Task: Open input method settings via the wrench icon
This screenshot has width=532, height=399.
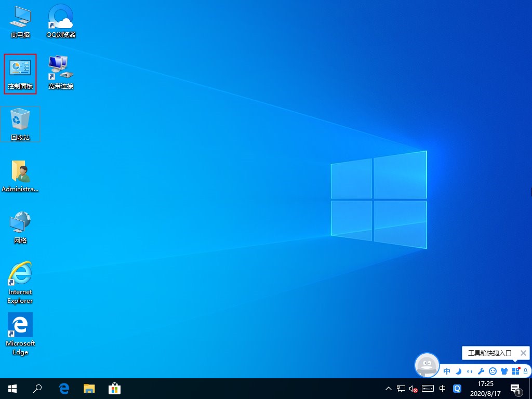Action: tap(481, 371)
